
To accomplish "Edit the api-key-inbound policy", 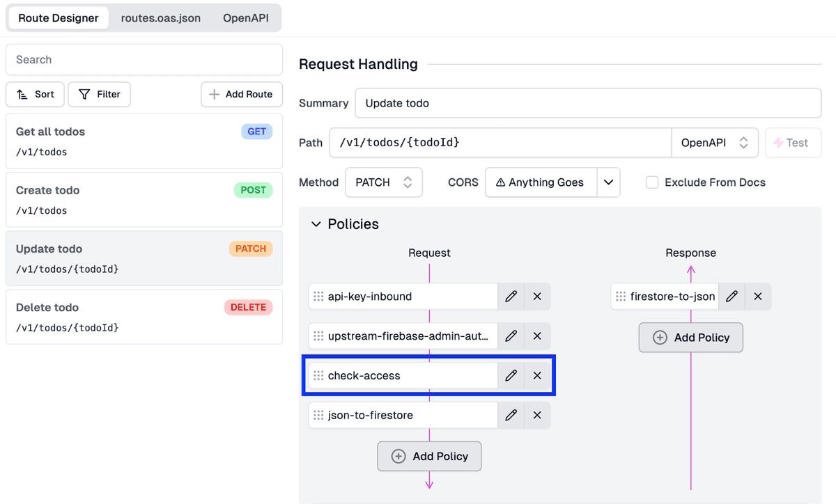I will tap(511, 296).
